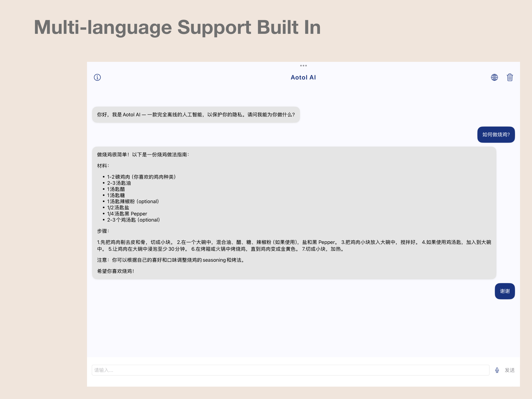This screenshot has width=532, height=399.
Task: Click the ingredient line 1/4 汤匙黑 Pepper
Action: coord(127,214)
